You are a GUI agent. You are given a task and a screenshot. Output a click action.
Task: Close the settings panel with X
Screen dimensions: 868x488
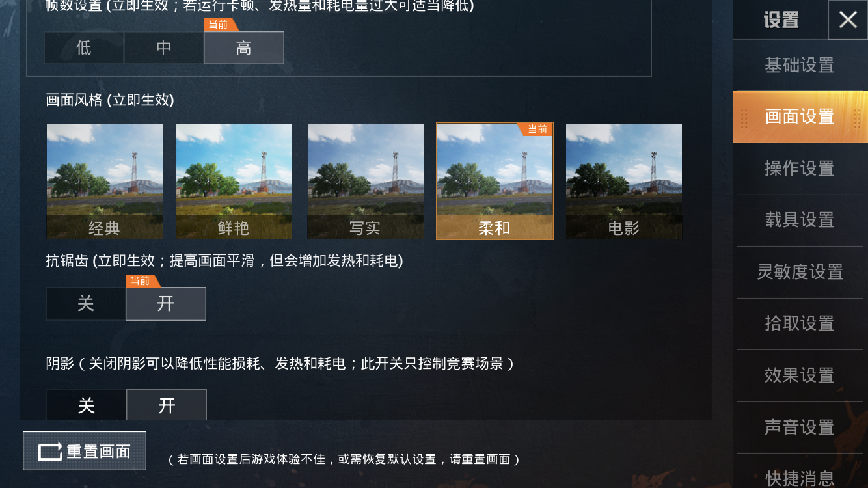click(x=848, y=20)
